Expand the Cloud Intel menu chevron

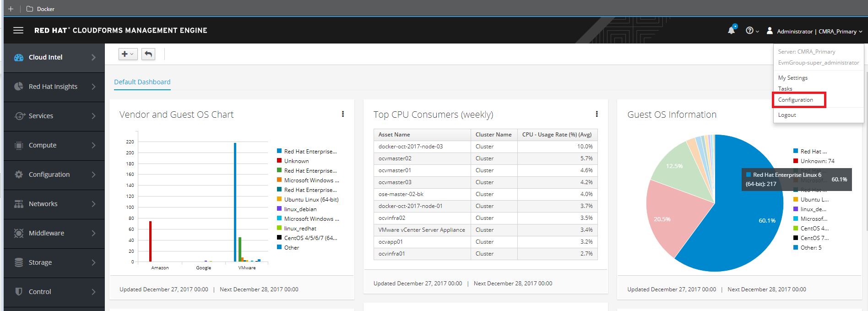tap(93, 57)
